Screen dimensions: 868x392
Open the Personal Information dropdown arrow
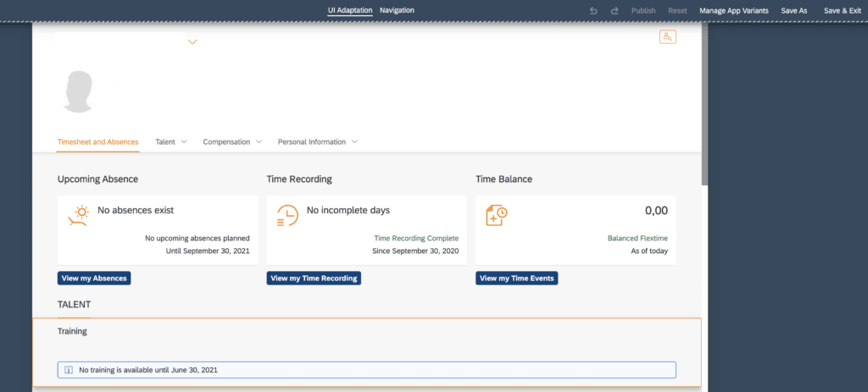(354, 142)
